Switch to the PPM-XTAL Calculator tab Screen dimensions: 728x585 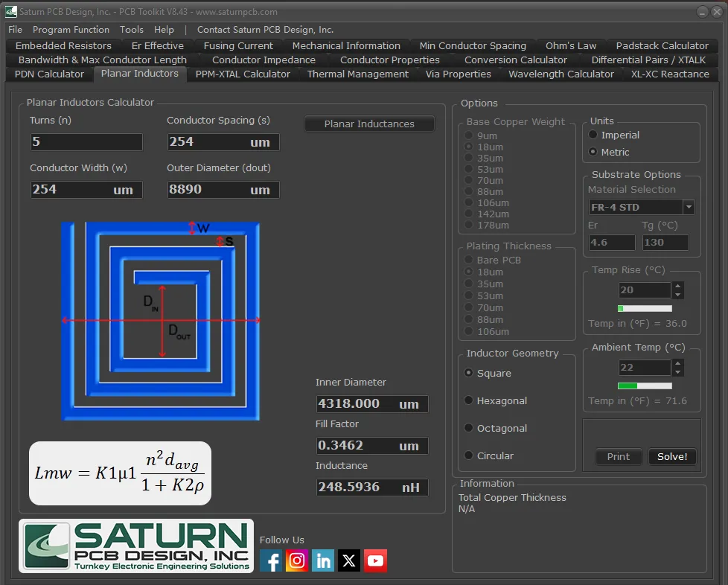tap(243, 74)
